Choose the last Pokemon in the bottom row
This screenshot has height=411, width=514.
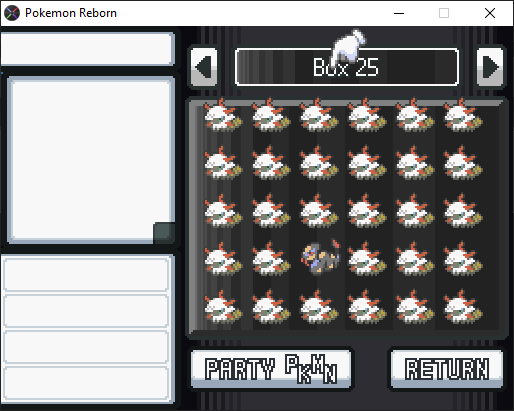coord(463,307)
